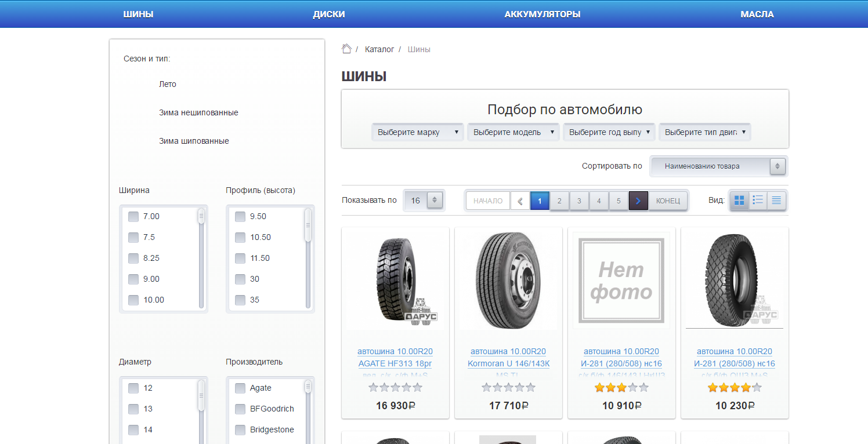Go to page 3
This screenshot has height=444, width=868.
(579, 201)
